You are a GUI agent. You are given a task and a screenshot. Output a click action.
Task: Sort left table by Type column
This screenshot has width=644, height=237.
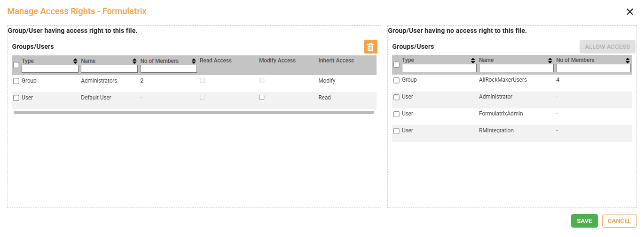[x=75, y=61]
